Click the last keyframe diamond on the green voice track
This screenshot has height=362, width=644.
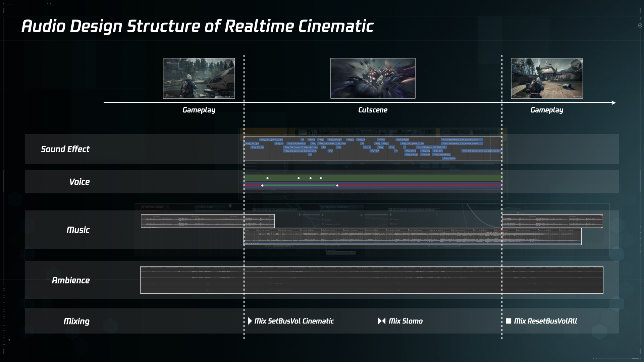point(321,178)
